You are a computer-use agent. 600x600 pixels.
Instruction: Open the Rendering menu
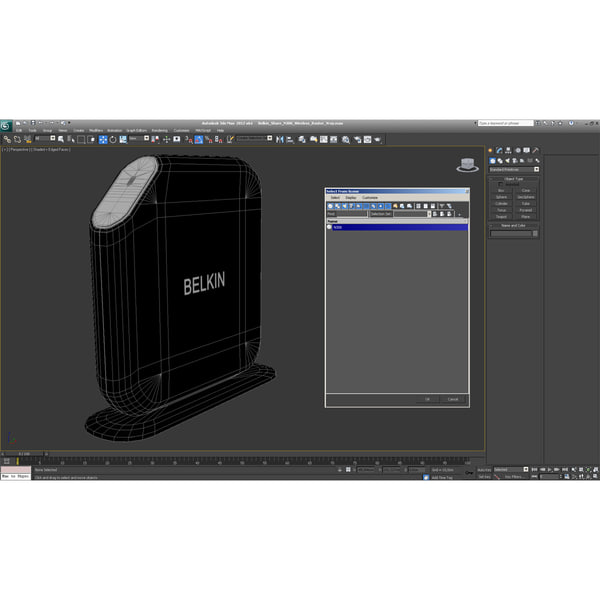click(x=159, y=130)
